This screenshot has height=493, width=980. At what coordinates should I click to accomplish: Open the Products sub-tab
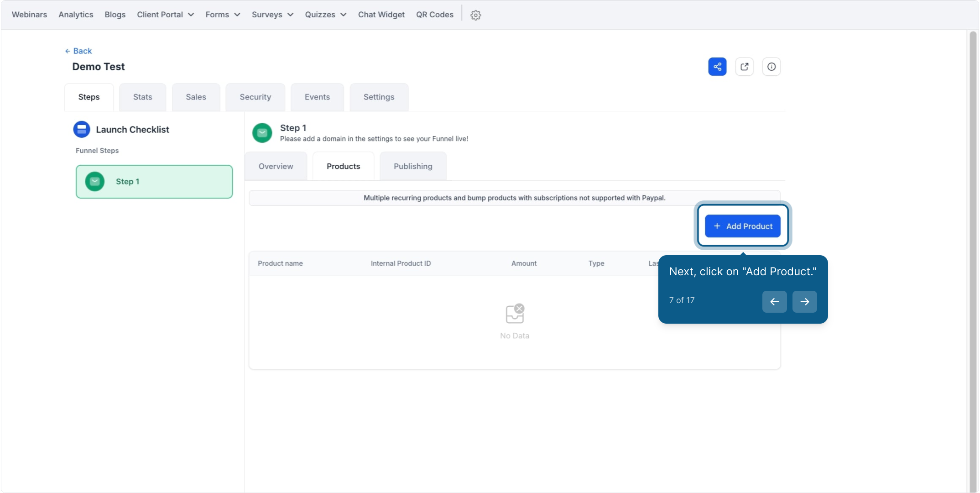click(x=344, y=167)
